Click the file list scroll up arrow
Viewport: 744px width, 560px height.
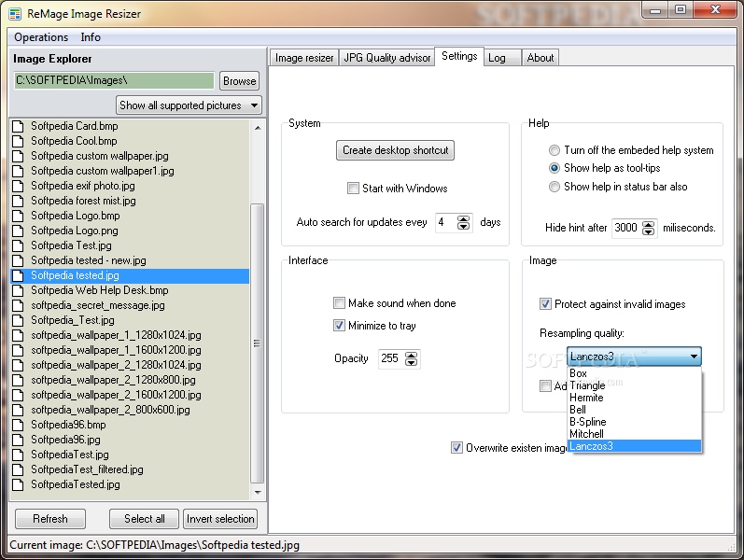(258, 128)
